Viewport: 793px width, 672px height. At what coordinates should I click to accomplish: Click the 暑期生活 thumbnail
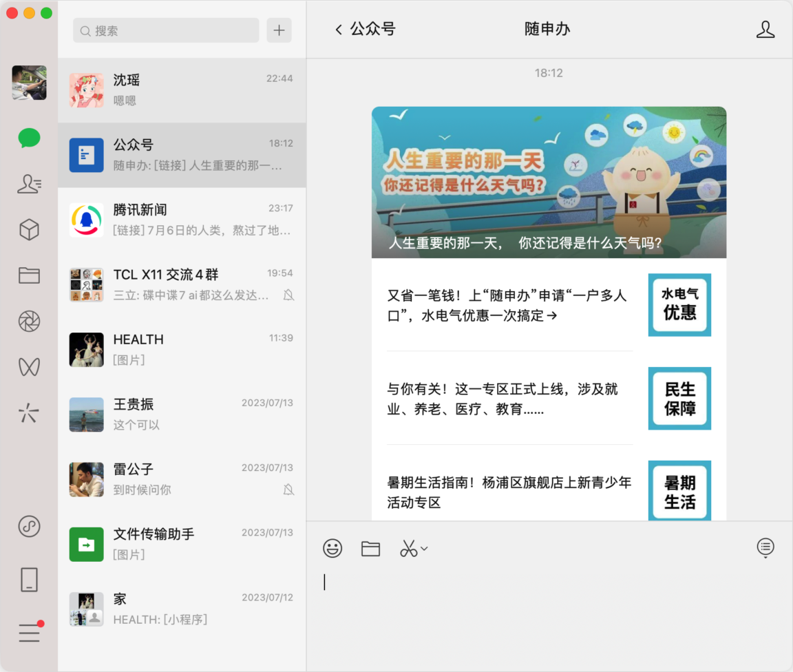679,490
